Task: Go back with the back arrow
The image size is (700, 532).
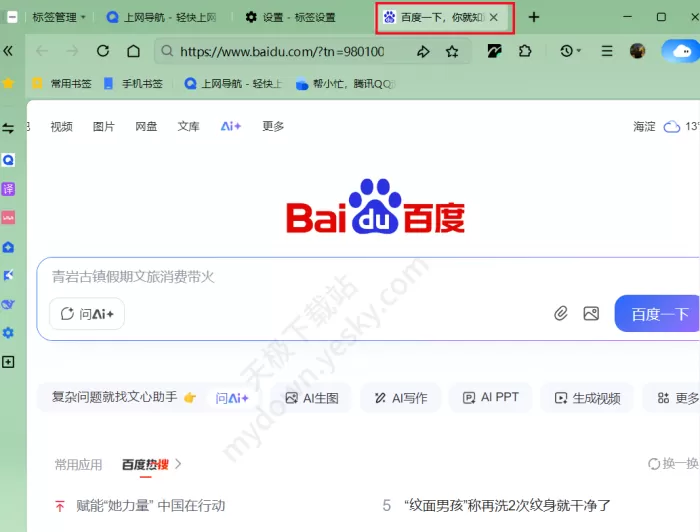Action: click(42, 51)
